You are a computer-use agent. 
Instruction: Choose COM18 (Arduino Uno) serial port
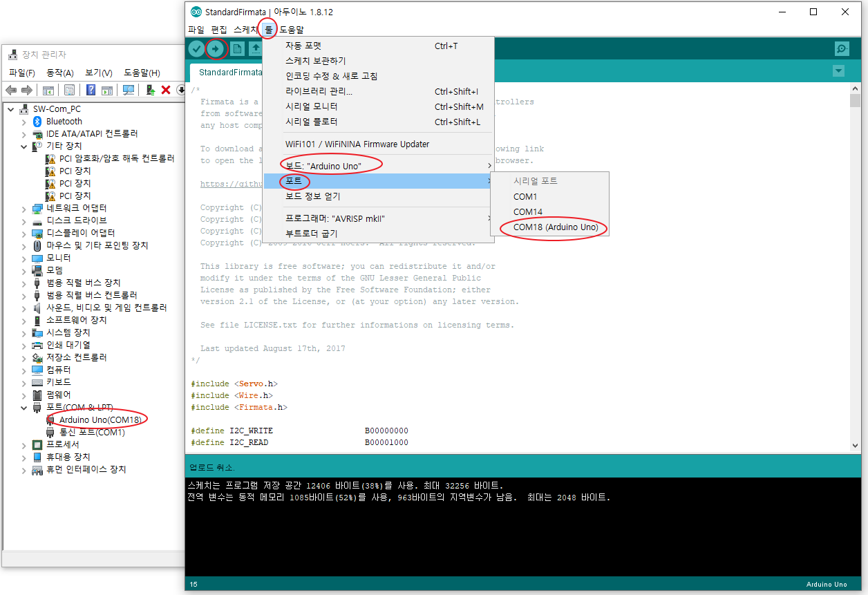coord(550,227)
